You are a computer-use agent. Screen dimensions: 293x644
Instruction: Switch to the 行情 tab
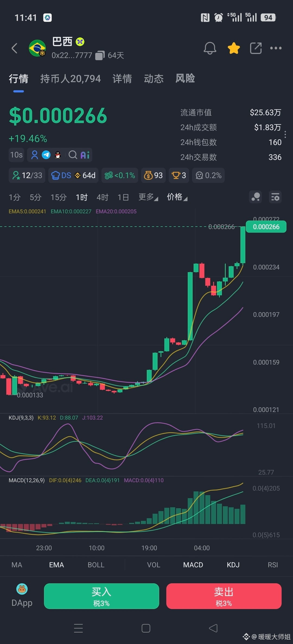click(x=18, y=79)
